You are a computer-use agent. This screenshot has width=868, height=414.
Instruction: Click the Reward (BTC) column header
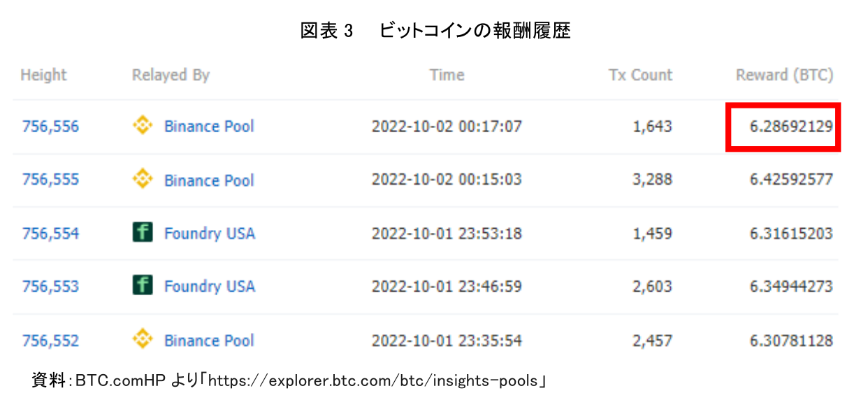[784, 76]
